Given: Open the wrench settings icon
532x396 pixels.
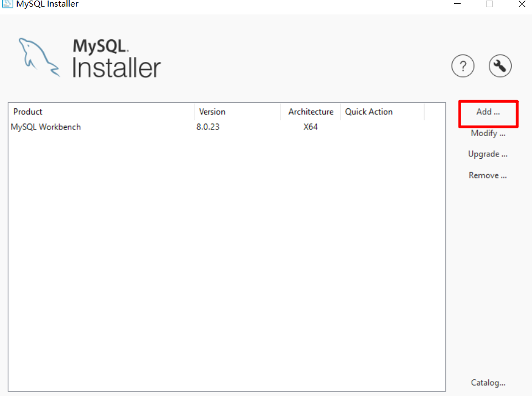Looking at the screenshot, I should 500,66.
